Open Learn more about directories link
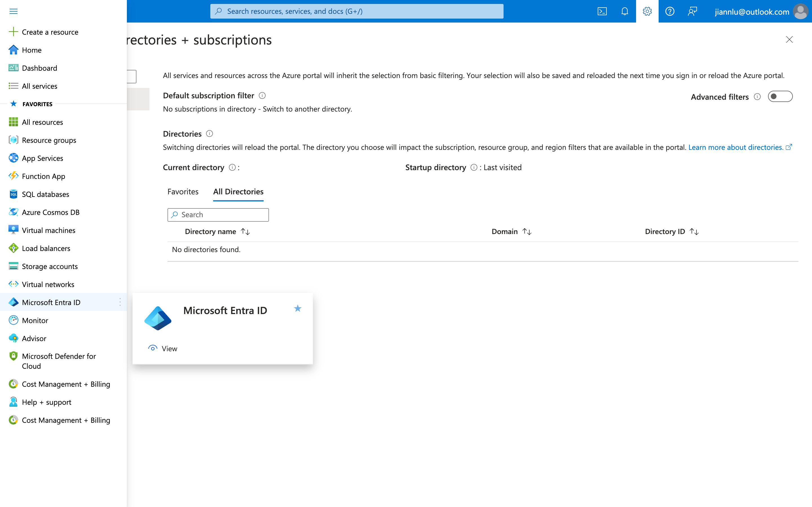Viewport: 812px width, 507px height. 736,147
